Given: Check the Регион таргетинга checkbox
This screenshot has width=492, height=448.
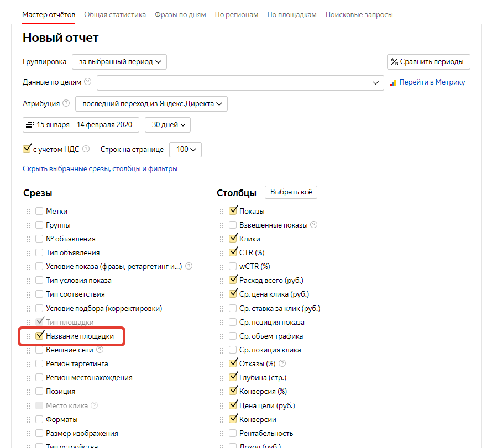Looking at the screenshot, I should [39, 363].
